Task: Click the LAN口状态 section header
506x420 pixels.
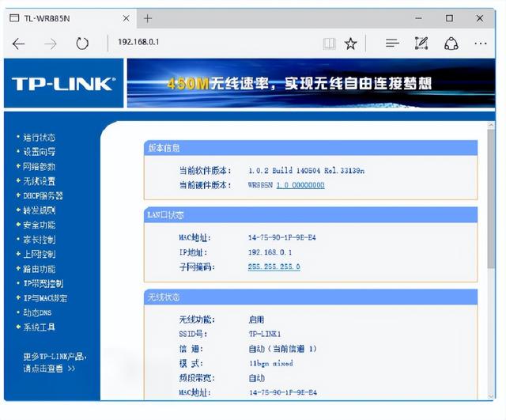Action: (x=311, y=215)
